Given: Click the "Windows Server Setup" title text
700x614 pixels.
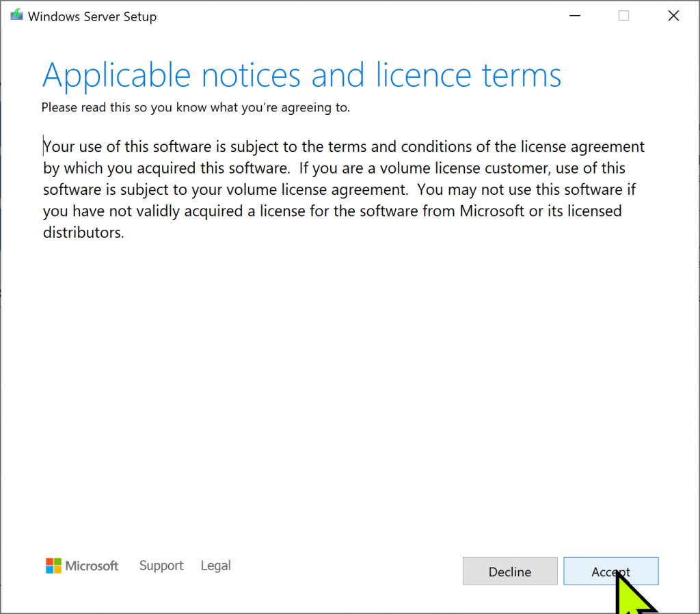Looking at the screenshot, I should coord(92,16).
